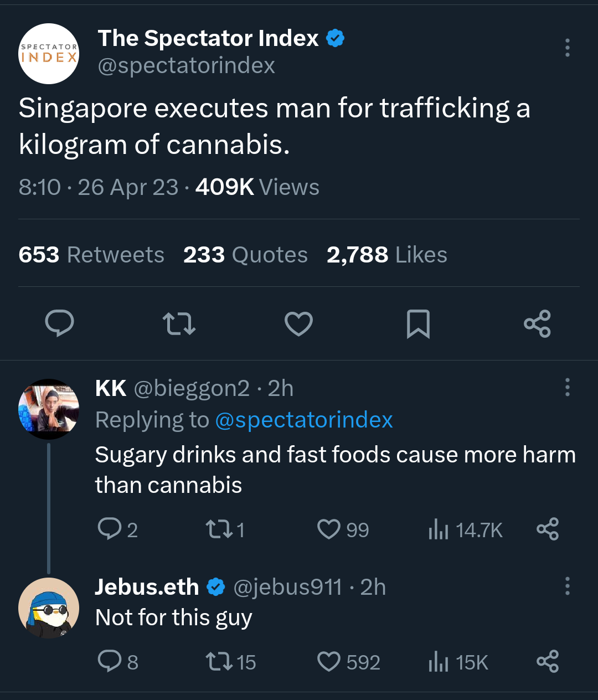Share KK's reply
The image size is (598, 700).
pos(548,529)
